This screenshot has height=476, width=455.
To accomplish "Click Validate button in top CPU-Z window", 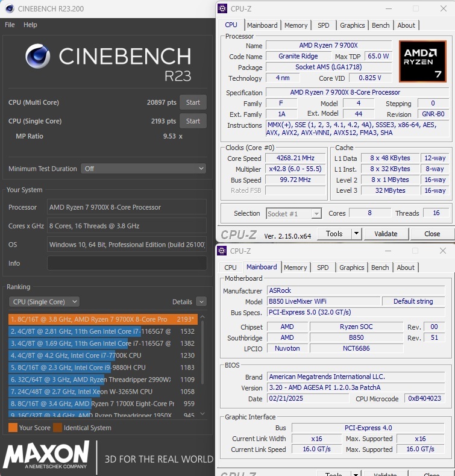I will (x=386, y=234).
